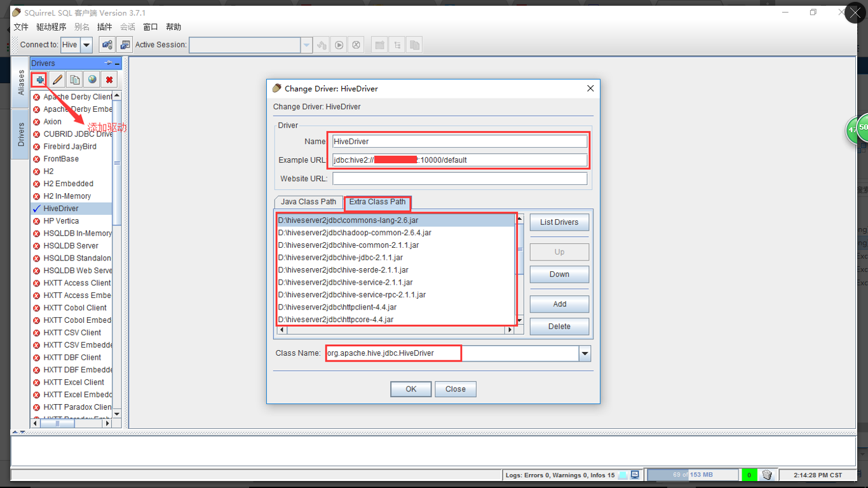Select httpcore-4.4.jar entry
The height and width of the screenshot is (488, 868).
point(396,320)
